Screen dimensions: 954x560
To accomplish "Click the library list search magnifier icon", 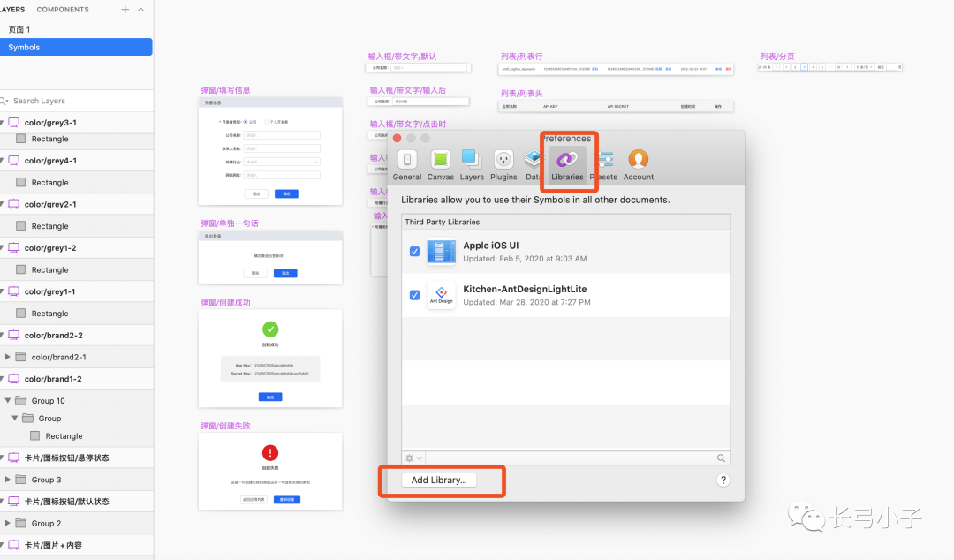I will point(721,458).
